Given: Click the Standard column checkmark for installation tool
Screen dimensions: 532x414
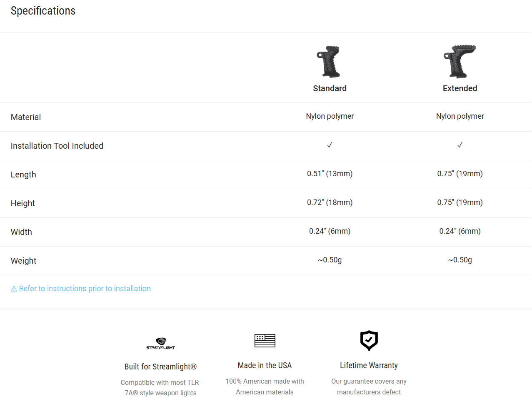Looking at the screenshot, I should (x=330, y=145).
